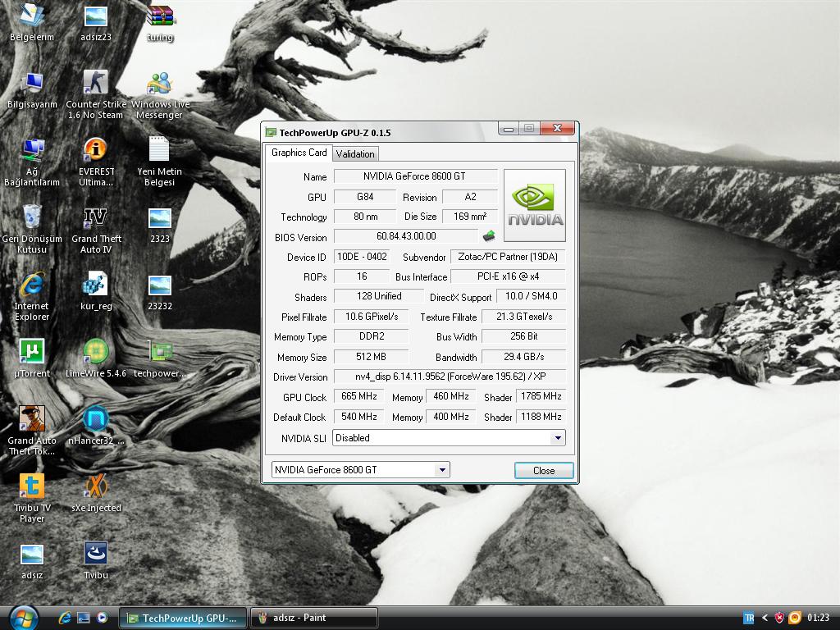840x630 pixels.
Task: Expand the NVIDIA SLI dropdown
Action: point(558,438)
